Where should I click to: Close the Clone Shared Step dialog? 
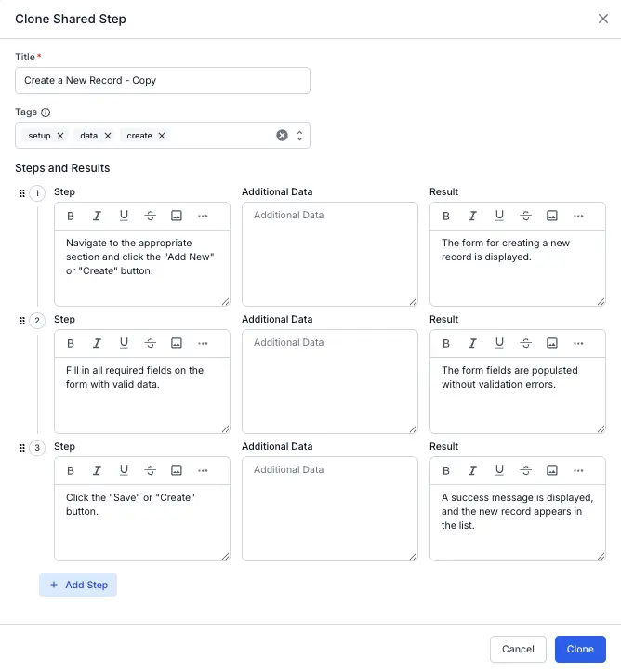pyautogui.click(x=603, y=19)
